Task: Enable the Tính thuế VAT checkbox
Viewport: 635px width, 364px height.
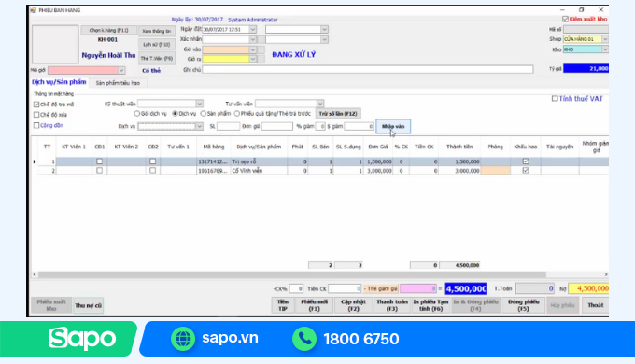Action: coord(555,98)
